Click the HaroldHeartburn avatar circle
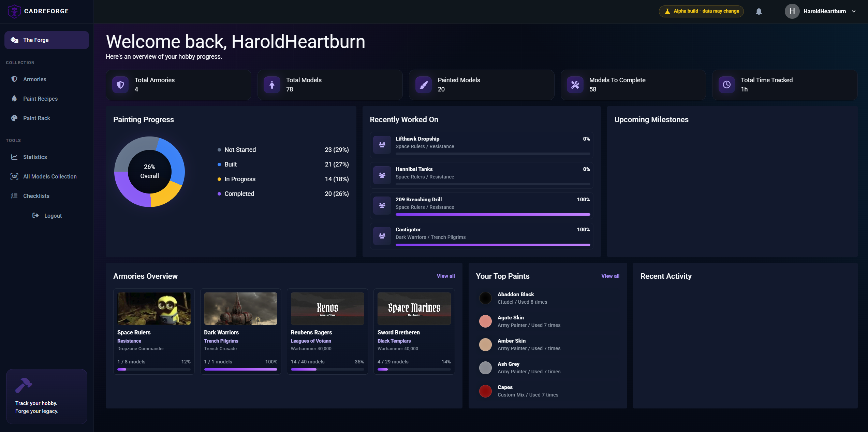The image size is (868, 432). 792,11
